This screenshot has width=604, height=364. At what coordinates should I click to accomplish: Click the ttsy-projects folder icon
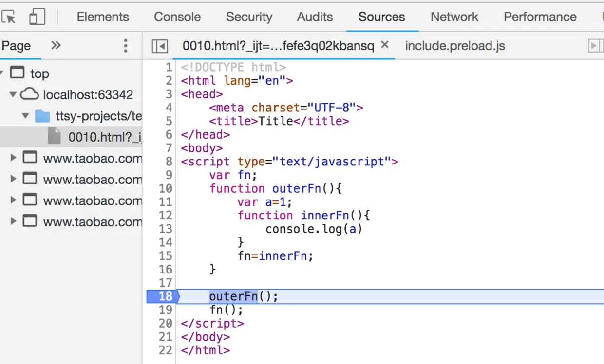[43, 116]
